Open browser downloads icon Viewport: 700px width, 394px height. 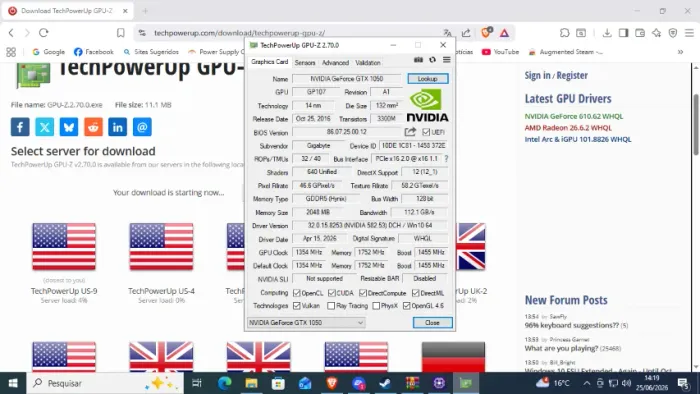pos(607,33)
